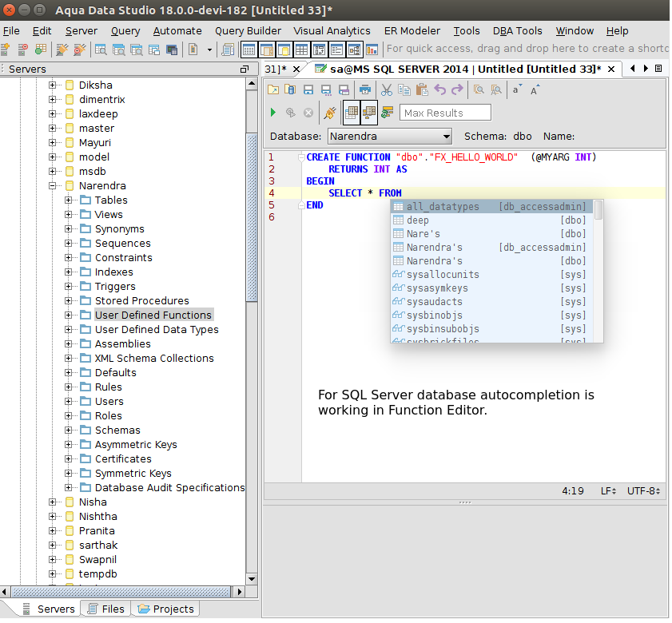Toggle the outlined plain table grid button

click(302, 50)
